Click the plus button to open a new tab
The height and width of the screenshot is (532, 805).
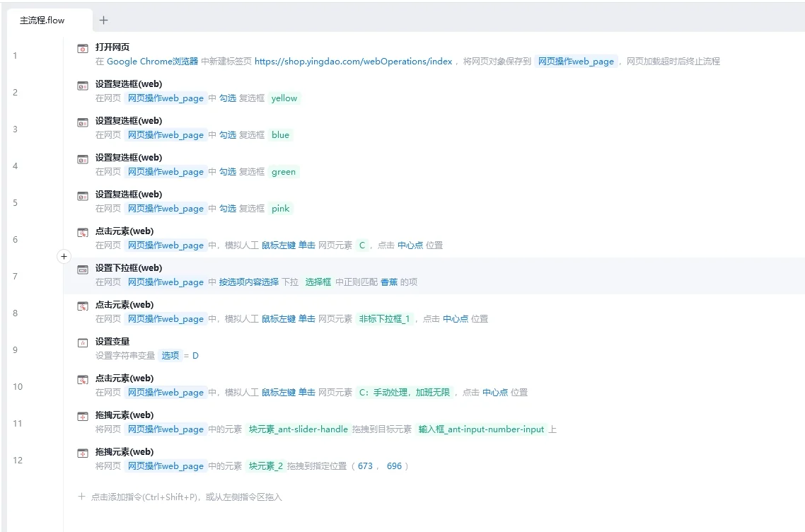pyautogui.click(x=103, y=20)
